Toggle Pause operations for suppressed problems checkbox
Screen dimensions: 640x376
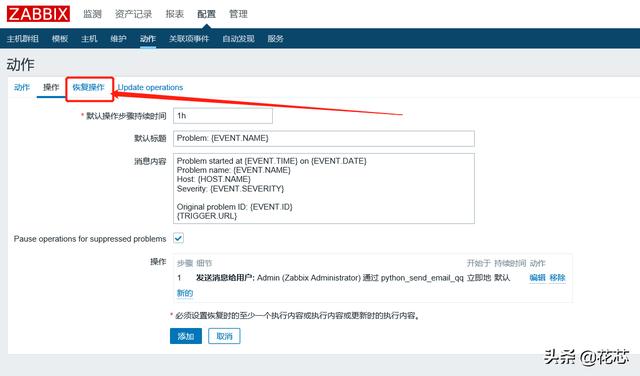179,238
